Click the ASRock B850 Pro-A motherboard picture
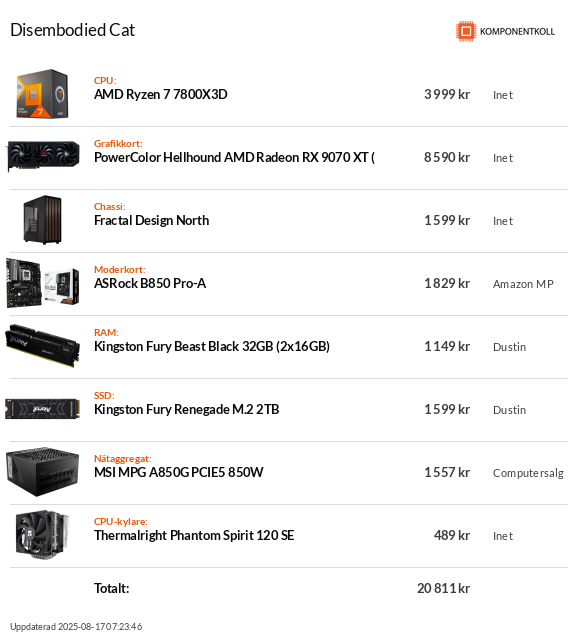This screenshot has width=577, height=640. click(x=42, y=283)
